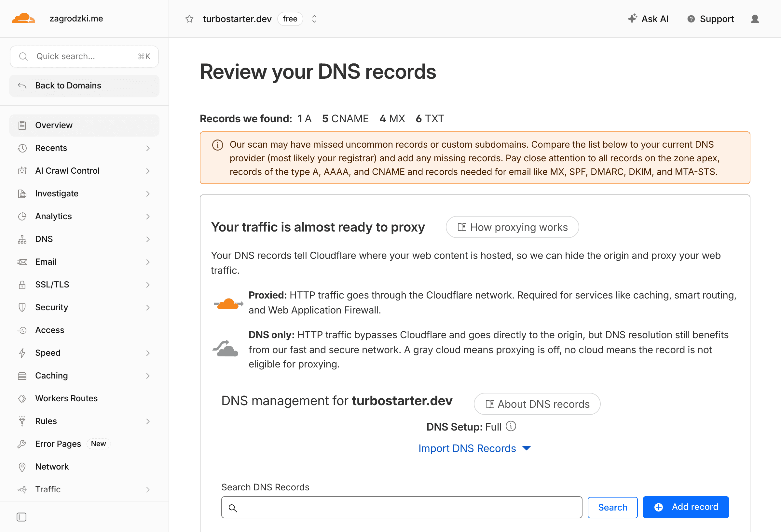
Task: Click the DNS network icon in sidebar
Action: pyautogui.click(x=22, y=239)
